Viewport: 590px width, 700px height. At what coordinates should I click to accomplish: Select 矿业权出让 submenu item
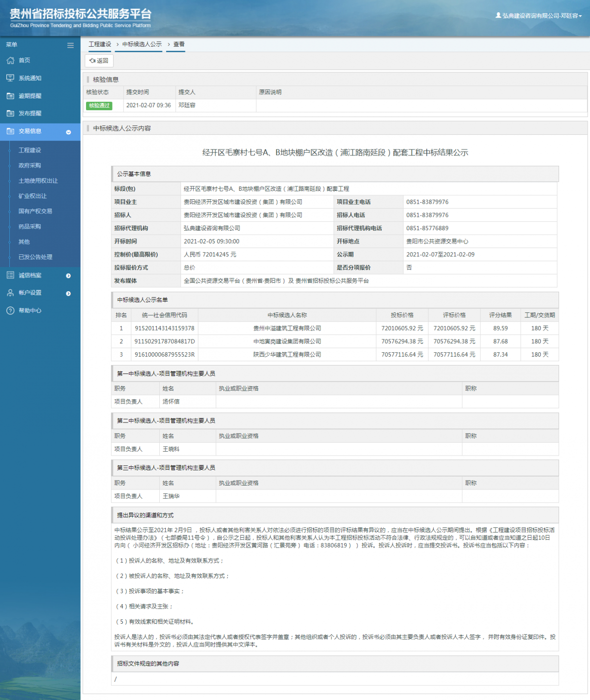click(32, 196)
